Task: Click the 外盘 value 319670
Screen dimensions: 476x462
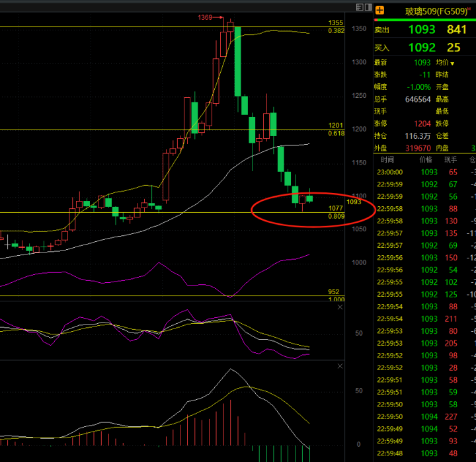Action: [418, 148]
